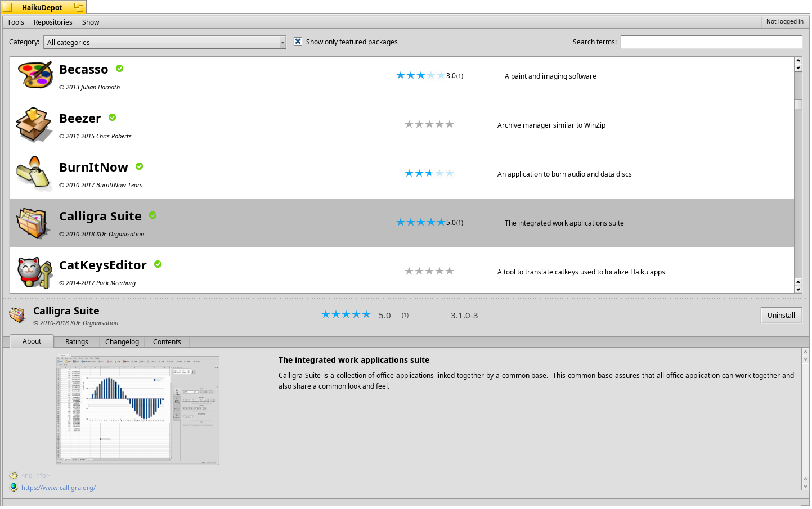
Task: Click 'An application to burn audio and data discs'
Action: (565, 174)
